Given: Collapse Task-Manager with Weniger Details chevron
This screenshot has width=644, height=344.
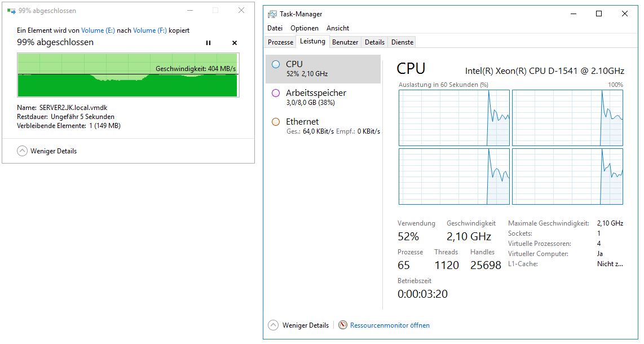Looking at the screenshot, I should point(273,325).
